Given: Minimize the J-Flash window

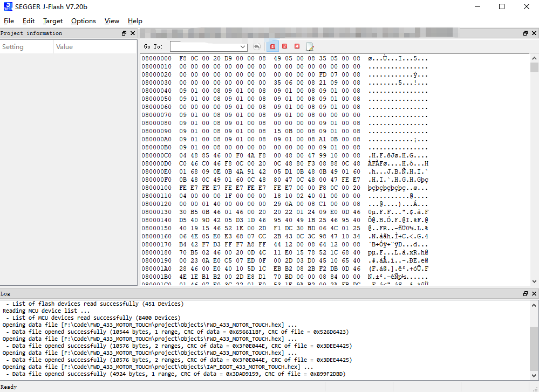Looking at the screenshot, I should tap(477, 6).
